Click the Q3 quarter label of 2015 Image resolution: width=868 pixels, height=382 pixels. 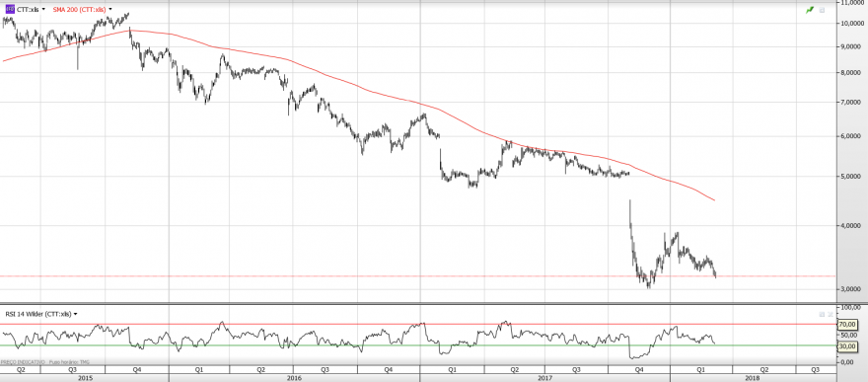[73, 369]
